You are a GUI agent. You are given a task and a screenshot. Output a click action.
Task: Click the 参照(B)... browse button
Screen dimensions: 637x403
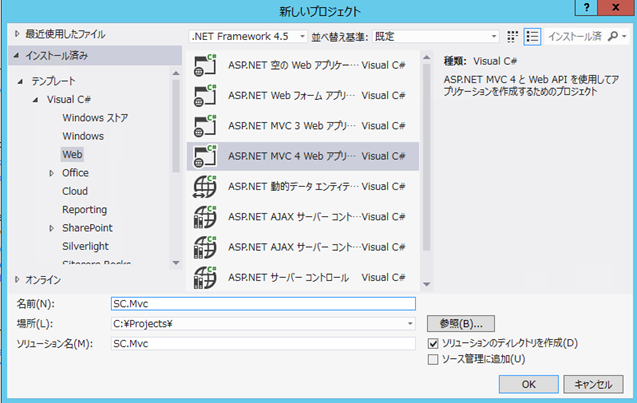coord(461,324)
